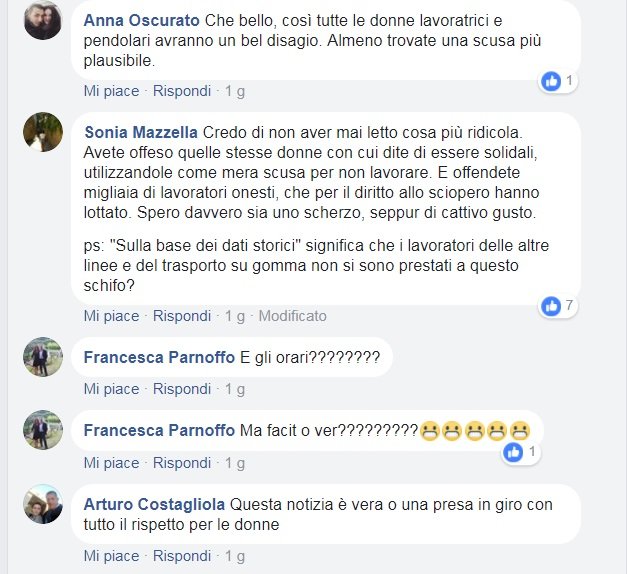Click timestamp '1 g' under Arturo's comment
Screen dimensions: 627x574
click(x=235, y=556)
